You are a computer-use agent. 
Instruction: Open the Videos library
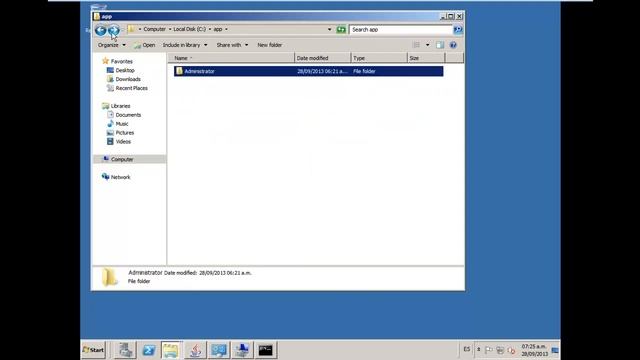pyautogui.click(x=123, y=142)
